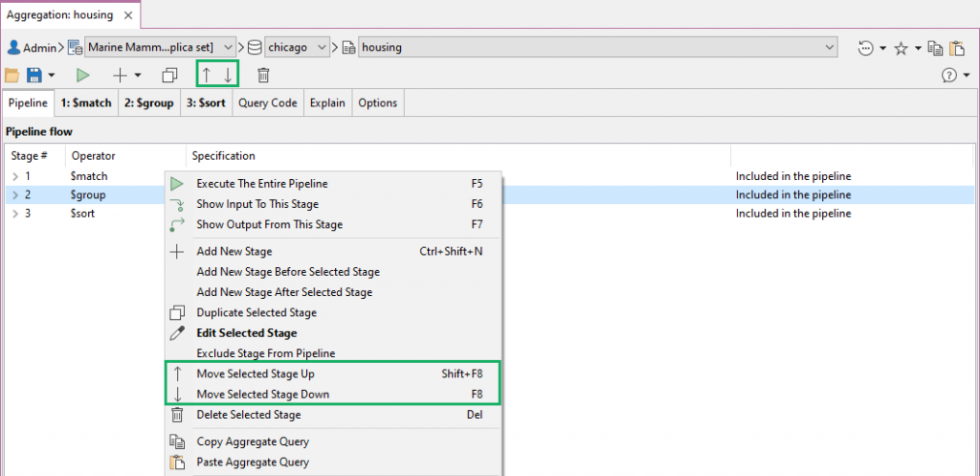This screenshot has height=476, width=980.
Task: Open the chicago database dropdown
Action: click(x=322, y=47)
